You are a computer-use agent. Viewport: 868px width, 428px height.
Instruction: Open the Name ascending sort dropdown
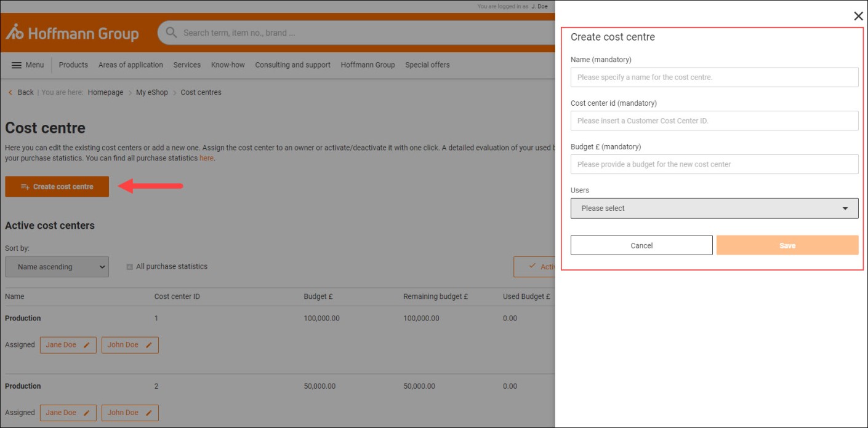point(57,267)
